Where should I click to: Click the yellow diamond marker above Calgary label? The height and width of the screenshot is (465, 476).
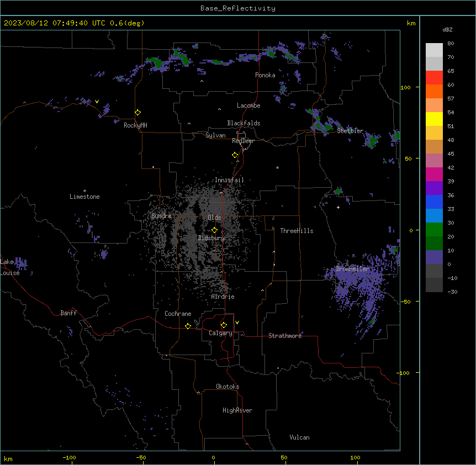tap(224, 325)
